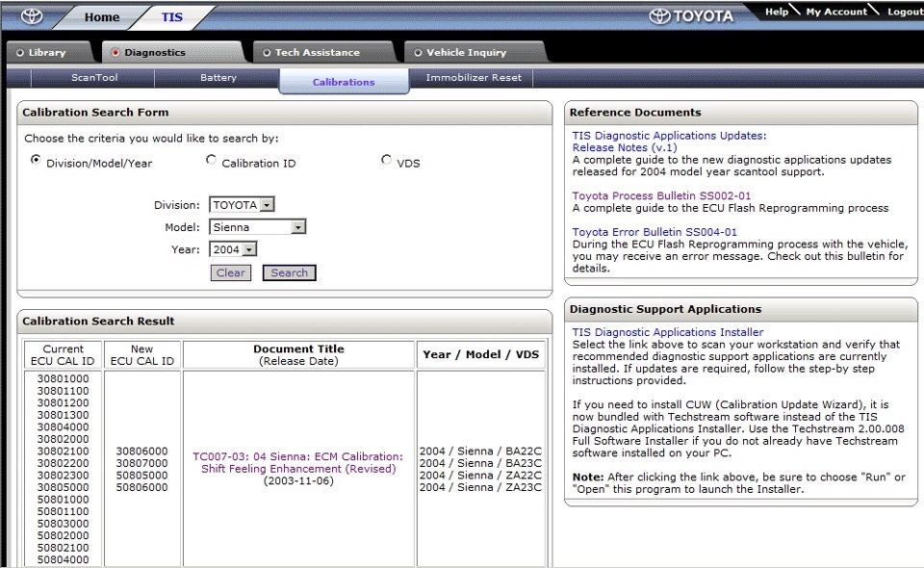This screenshot has width=924, height=568.
Task: Open TIS Diagnostic Applications Updates Release Notes
Action: (669, 142)
